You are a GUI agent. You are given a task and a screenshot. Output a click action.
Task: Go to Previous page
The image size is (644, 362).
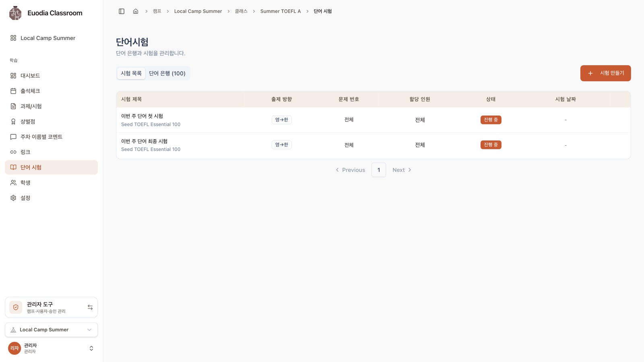coord(350,170)
